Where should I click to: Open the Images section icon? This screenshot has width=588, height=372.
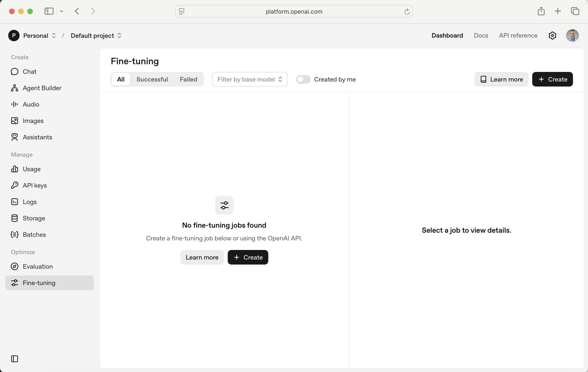pos(14,121)
